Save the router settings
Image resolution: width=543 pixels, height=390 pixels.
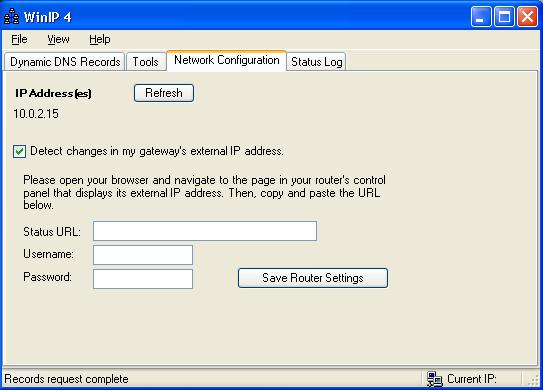point(313,278)
